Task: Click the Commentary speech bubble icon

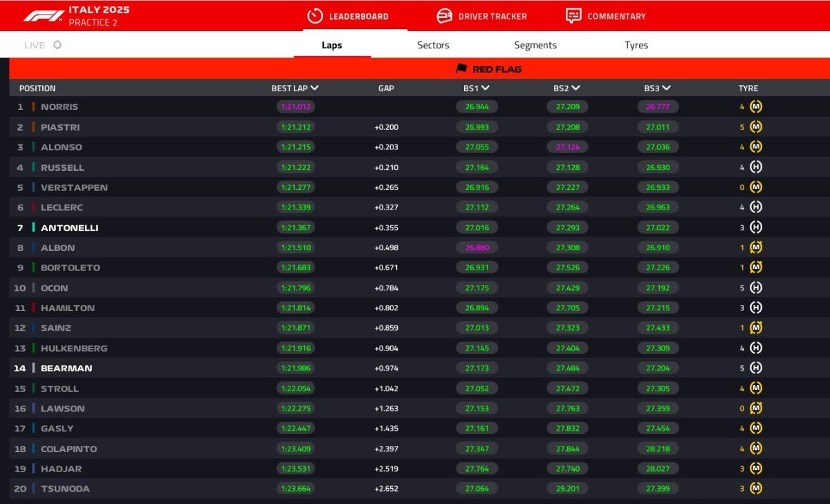Action: pos(573,16)
